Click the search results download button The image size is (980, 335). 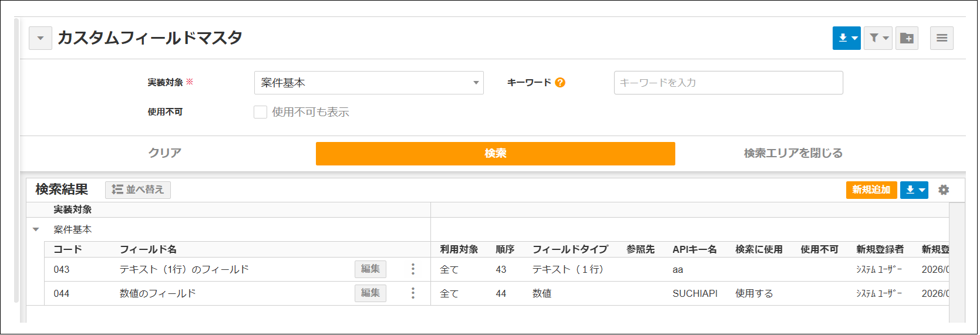(914, 190)
